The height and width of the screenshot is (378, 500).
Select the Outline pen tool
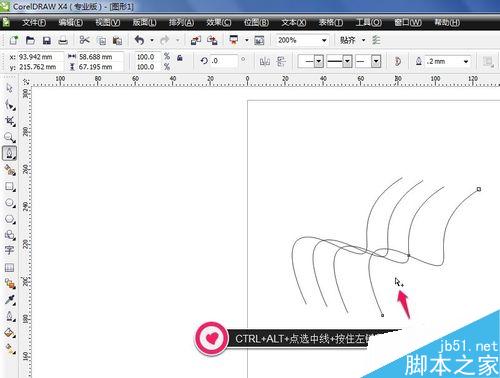click(9, 316)
